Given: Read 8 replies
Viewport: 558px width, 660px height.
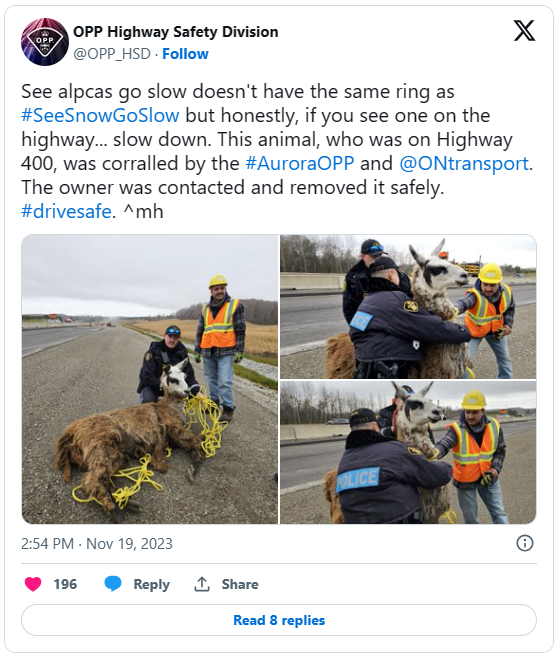Looking at the screenshot, I should click(279, 620).
